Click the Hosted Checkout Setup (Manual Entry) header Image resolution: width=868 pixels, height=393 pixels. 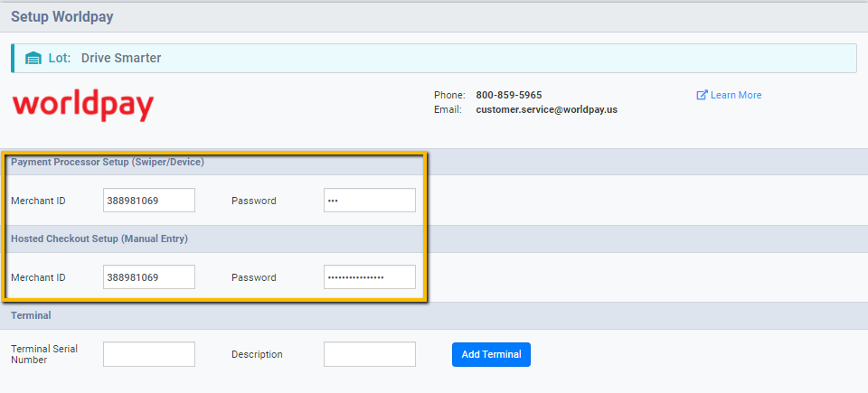pyautogui.click(x=99, y=239)
